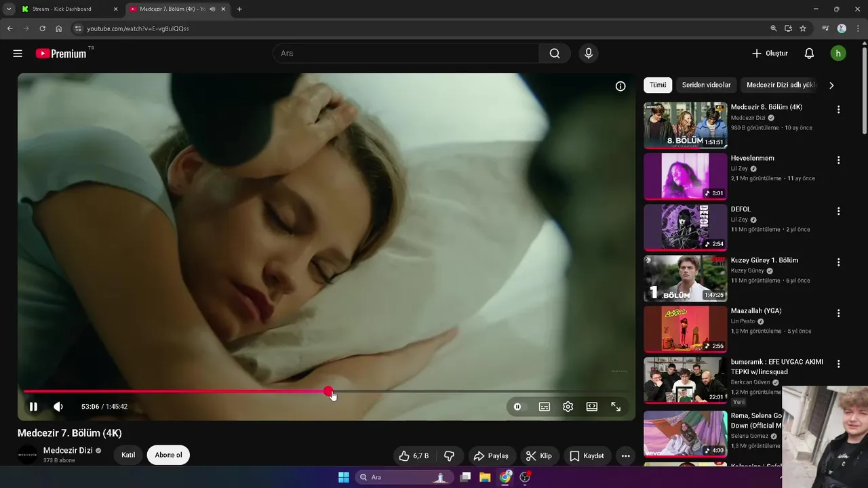Open a new browser tab

tap(239, 9)
